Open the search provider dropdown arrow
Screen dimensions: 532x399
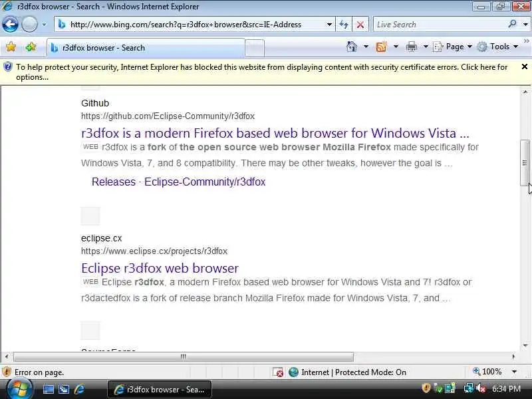[x=525, y=25]
